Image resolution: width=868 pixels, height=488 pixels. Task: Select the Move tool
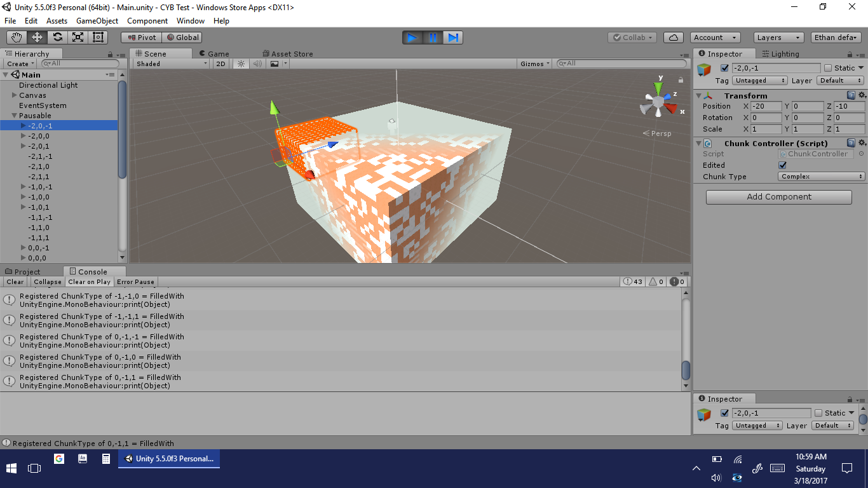[x=37, y=37]
